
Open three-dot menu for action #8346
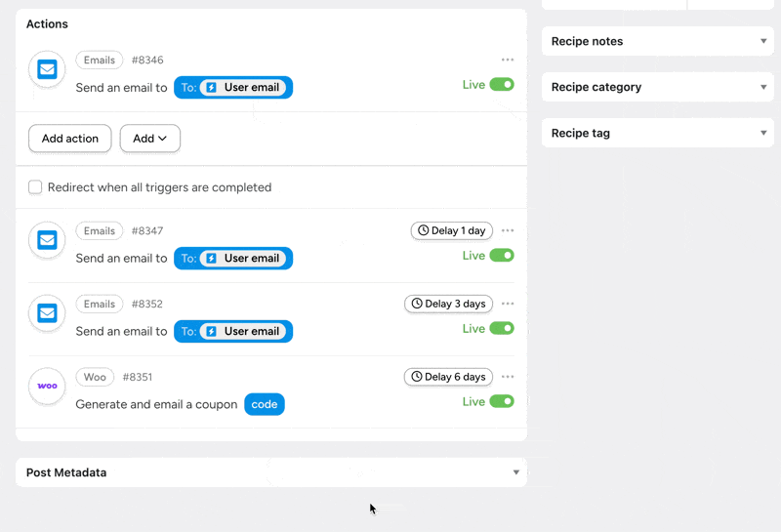[507, 61]
